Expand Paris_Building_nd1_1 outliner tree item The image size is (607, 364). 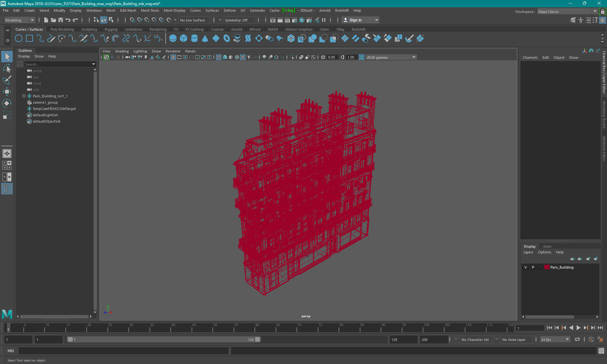click(x=24, y=96)
